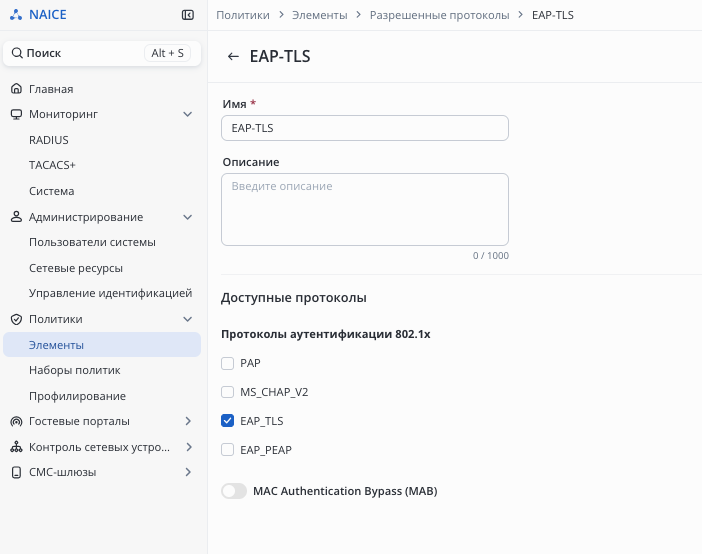The image size is (702, 554).
Task: Expand the СМС-шлюзы submenu chevron
Action: click(187, 472)
